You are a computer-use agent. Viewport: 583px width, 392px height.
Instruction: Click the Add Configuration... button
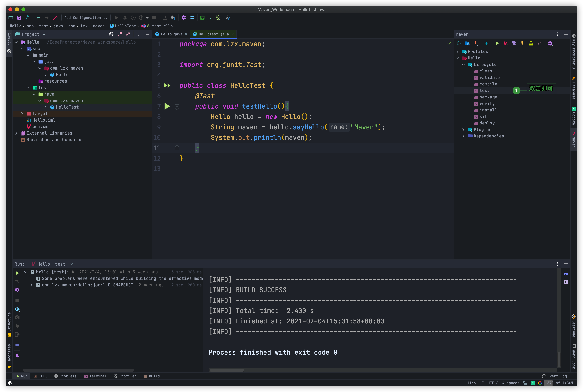(x=86, y=18)
